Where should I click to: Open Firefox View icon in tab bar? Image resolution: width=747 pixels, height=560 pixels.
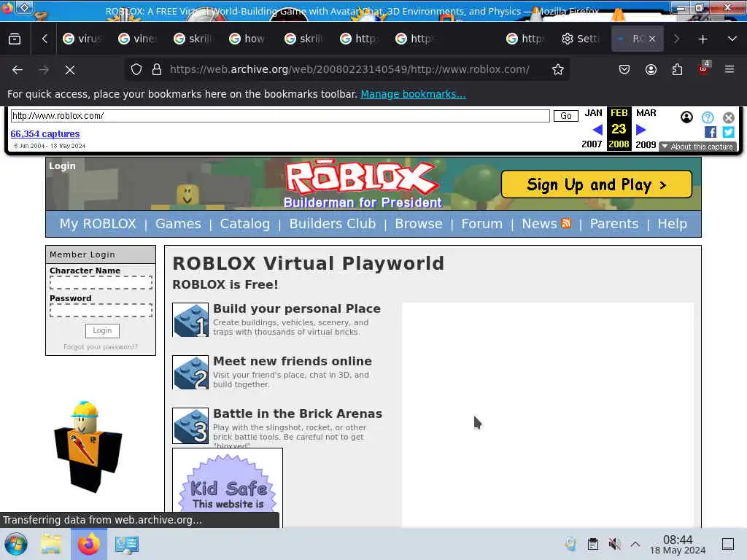click(15, 39)
